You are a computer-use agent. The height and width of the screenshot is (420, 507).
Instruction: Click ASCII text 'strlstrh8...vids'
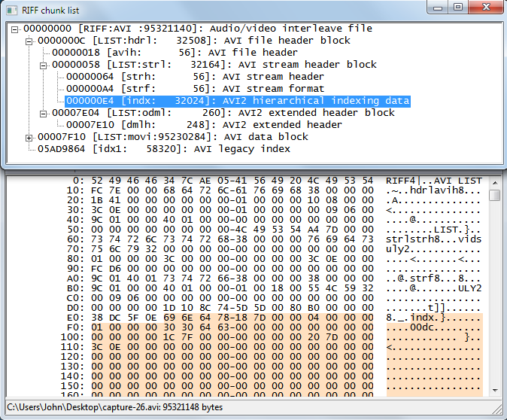point(434,239)
